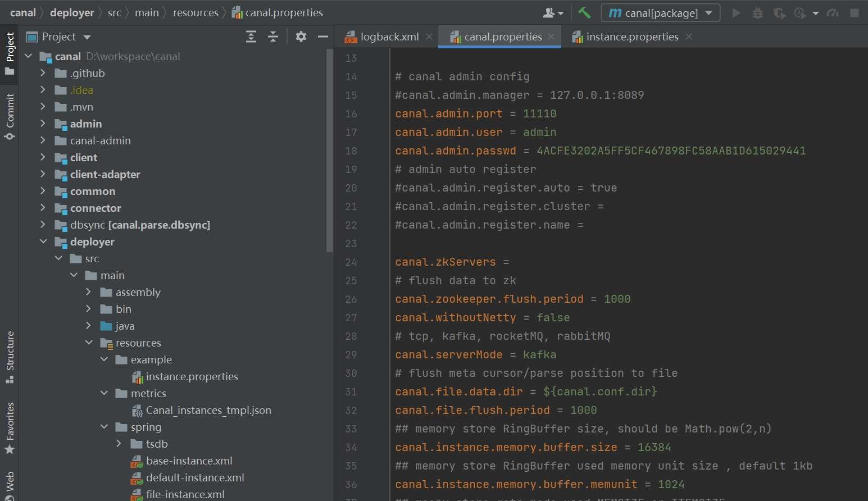Viewport: 868px width, 501px height.
Task: Expand the .github folder
Action: 43,73
